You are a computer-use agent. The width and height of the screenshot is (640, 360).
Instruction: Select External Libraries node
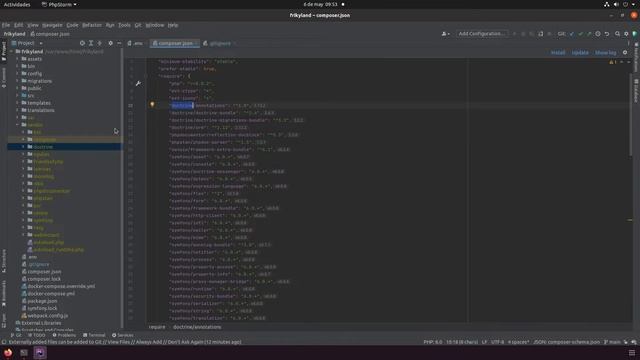click(x=41, y=323)
